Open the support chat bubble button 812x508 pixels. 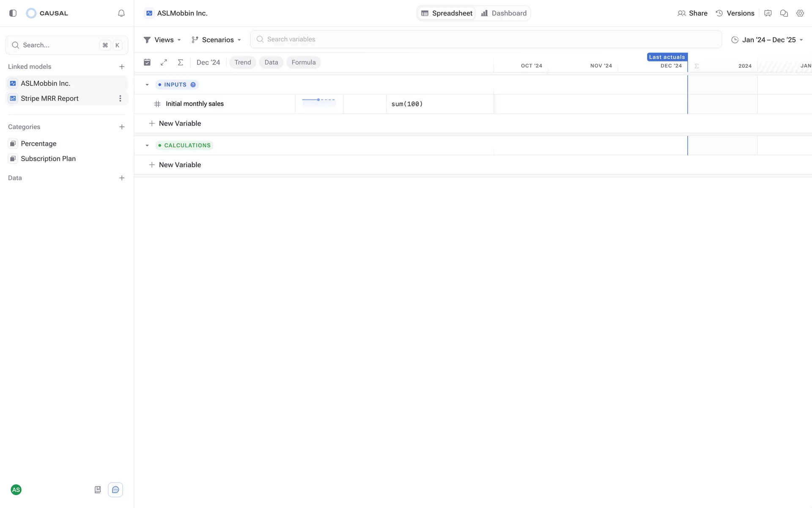(x=115, y=490)
